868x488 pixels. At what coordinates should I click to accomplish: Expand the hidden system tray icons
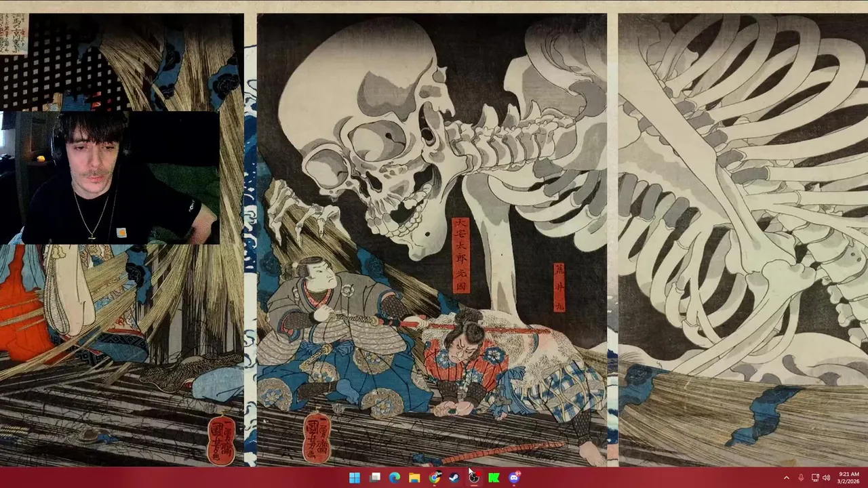787,478
